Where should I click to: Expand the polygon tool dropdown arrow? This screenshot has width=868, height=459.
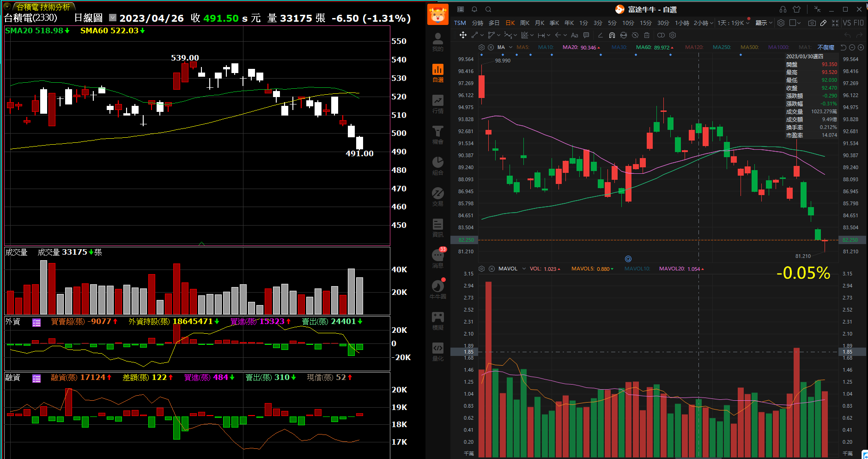click(x=498, y=35)
